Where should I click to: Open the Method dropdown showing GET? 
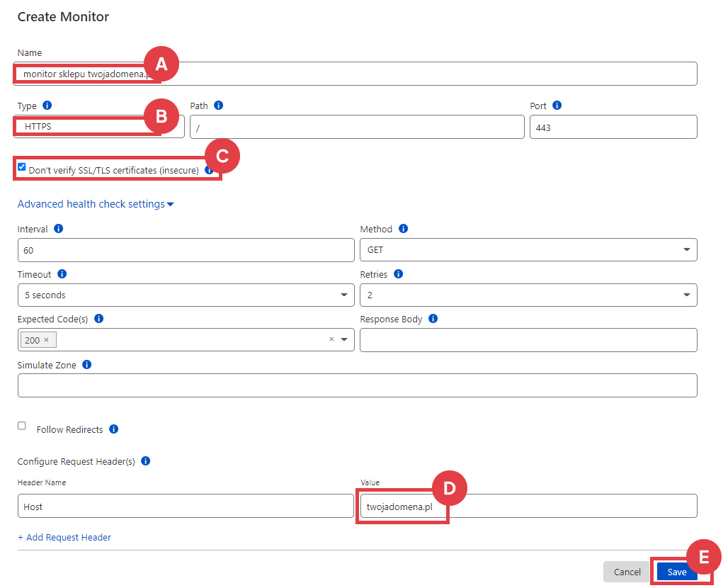click(528, 250)
